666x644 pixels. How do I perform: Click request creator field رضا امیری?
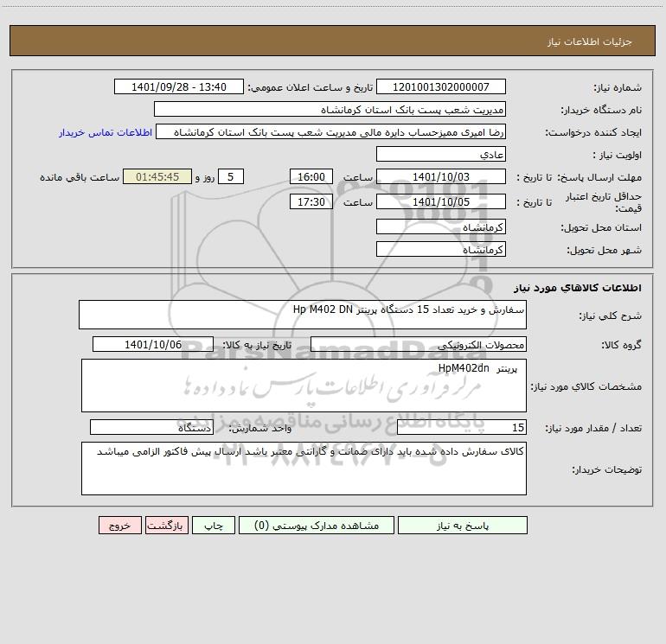click(331, 131)
